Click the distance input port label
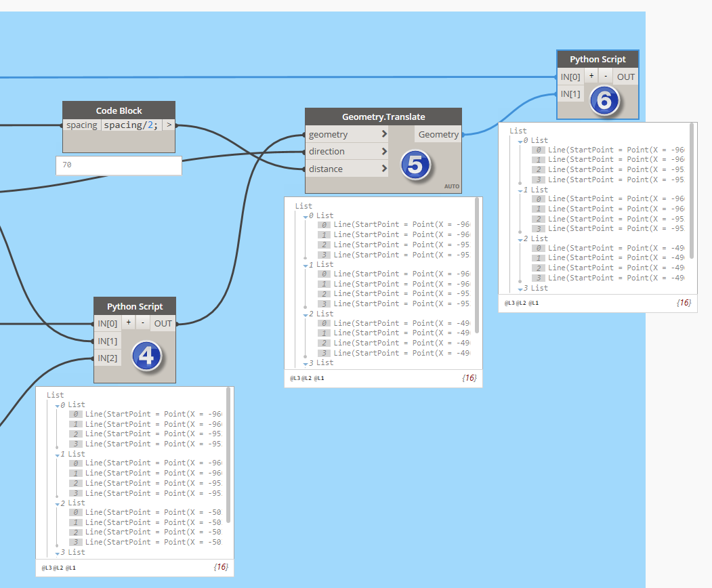 pos(326,169)
